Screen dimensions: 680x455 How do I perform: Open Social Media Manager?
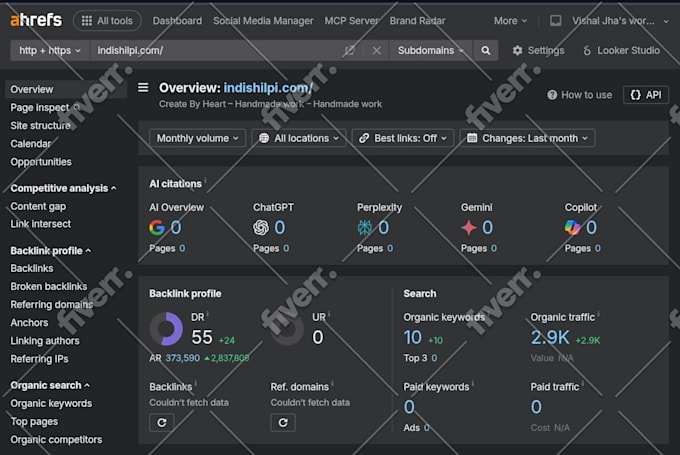click(263, 21)
